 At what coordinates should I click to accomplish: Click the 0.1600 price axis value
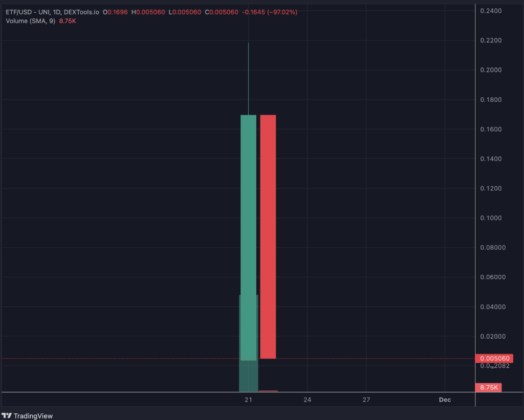pos(491,129)
